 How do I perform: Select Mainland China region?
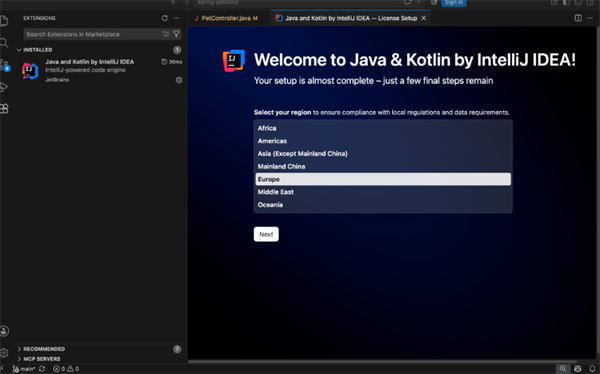(x=383, y=166)
